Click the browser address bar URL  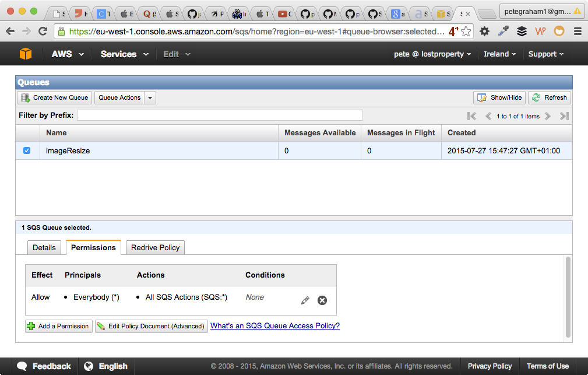point(257,31)
